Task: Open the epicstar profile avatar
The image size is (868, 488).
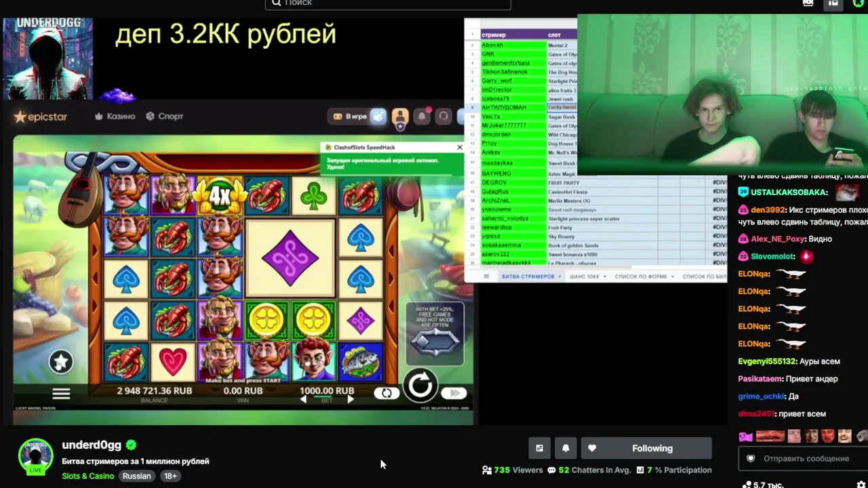Action: click(400, 117)
